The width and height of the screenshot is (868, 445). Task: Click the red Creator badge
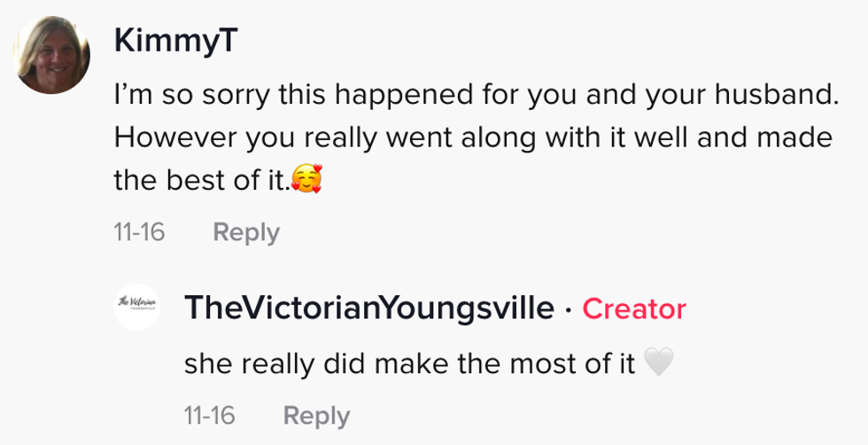click(634, 309)
